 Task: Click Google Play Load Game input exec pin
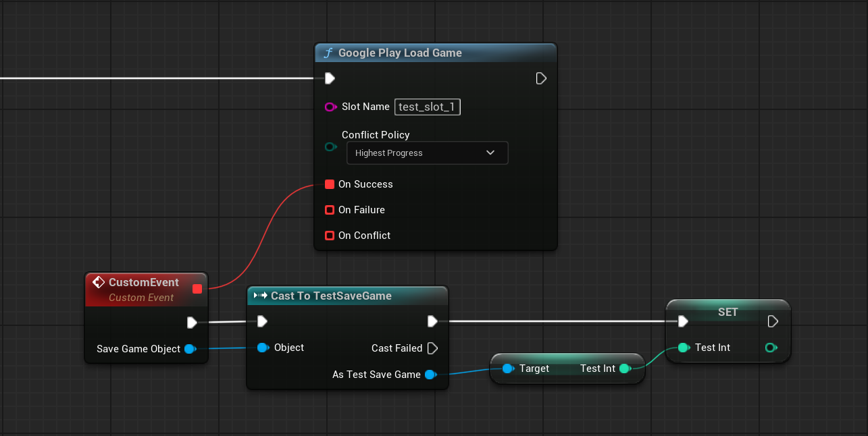tap(330, 78)
